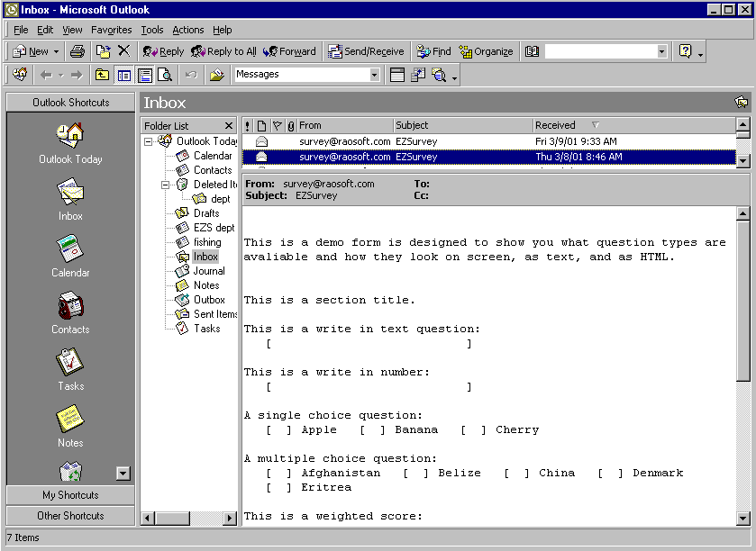Click the Undo toolbar icon

point(191,75)
